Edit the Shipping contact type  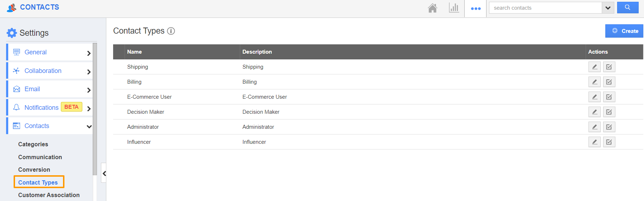(594, 67)
